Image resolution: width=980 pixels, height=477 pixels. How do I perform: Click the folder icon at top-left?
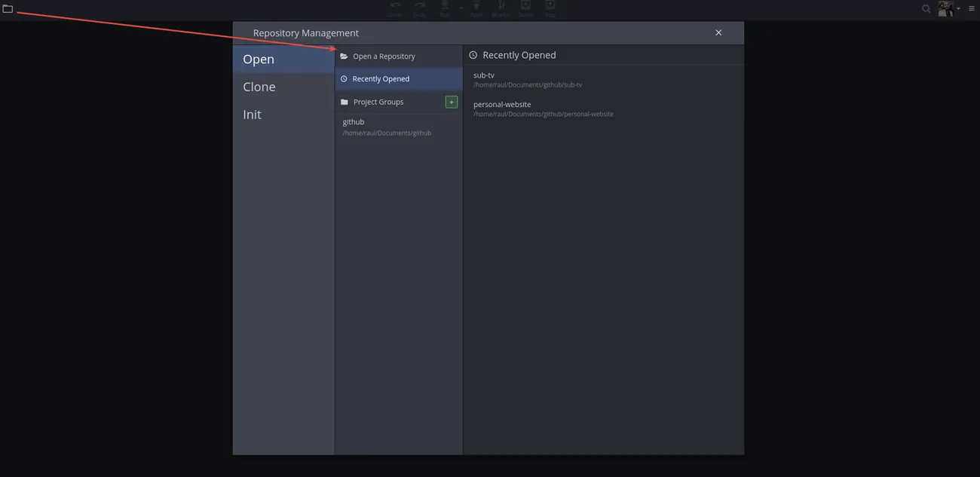pyautogui.click(x=8, y=8)
